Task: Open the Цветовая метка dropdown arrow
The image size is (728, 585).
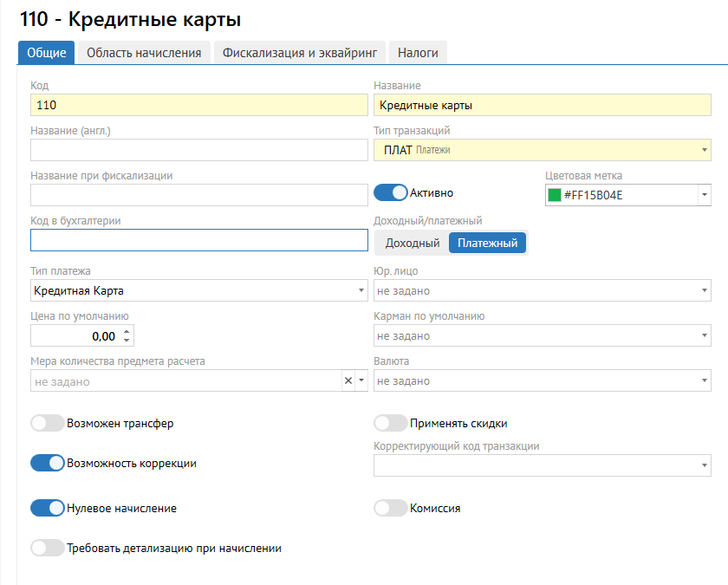Action: pyautogui.click(x=704, y=195)
